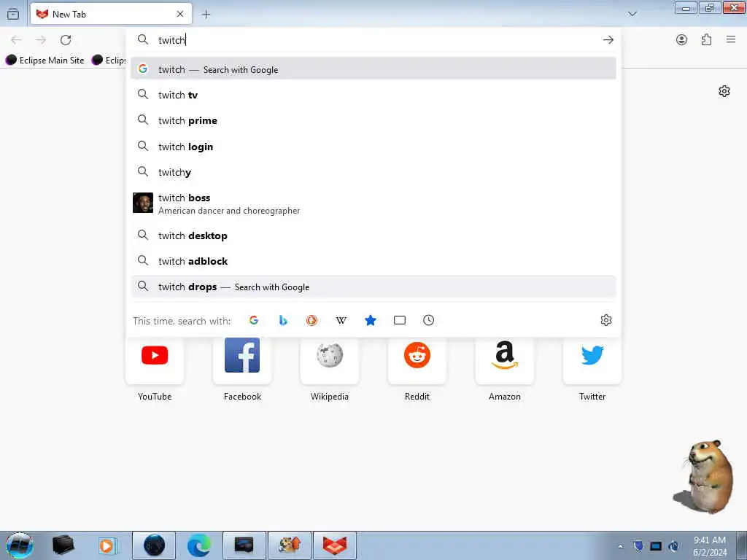Screen dimensions: 747x560
Task: Expand the list all tabs chevron
Action: tap(632, 14)
